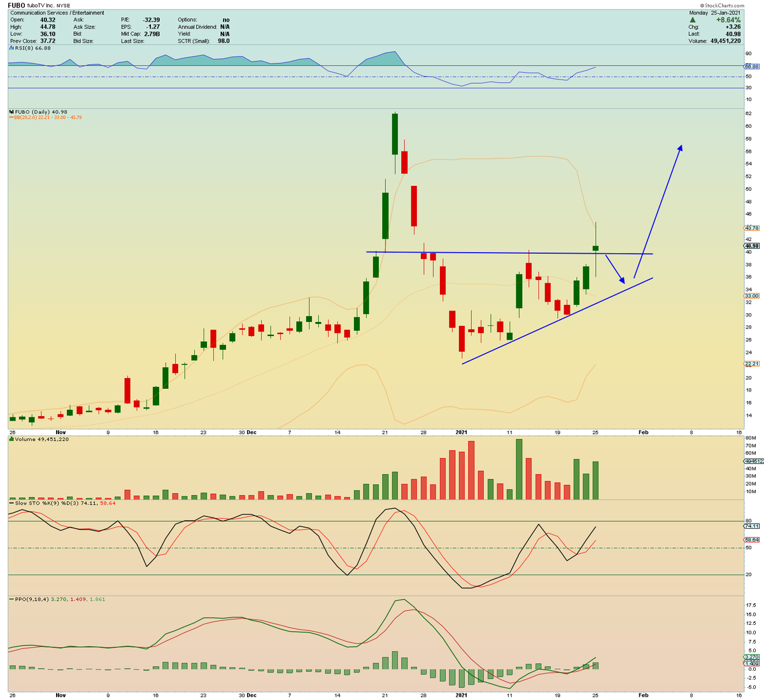The image size is (764, 700).
Task: Click the 43.78 upper band price label
Action: tap(751, 227)
